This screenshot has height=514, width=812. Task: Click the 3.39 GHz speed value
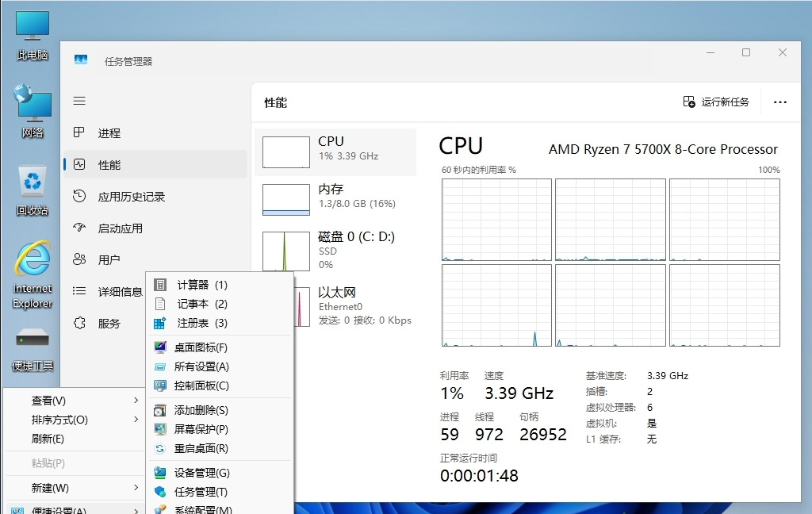tap(519, 393)
